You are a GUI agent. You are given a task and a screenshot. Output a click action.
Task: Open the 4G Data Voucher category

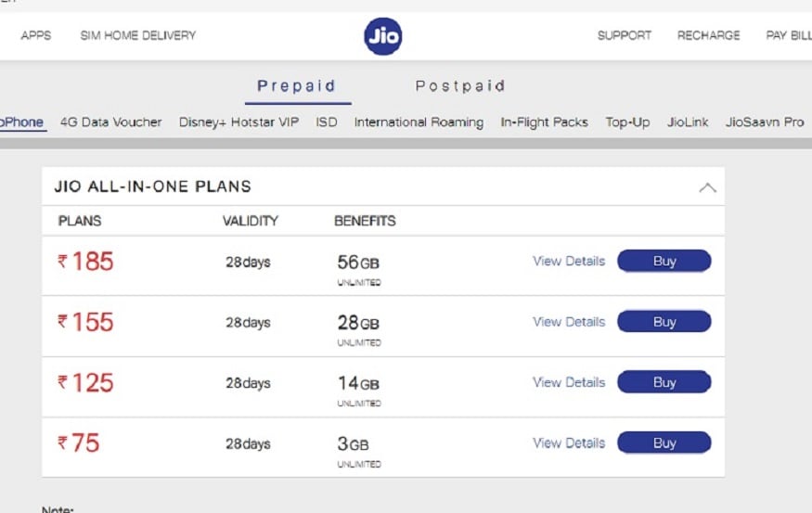[110, 122]
